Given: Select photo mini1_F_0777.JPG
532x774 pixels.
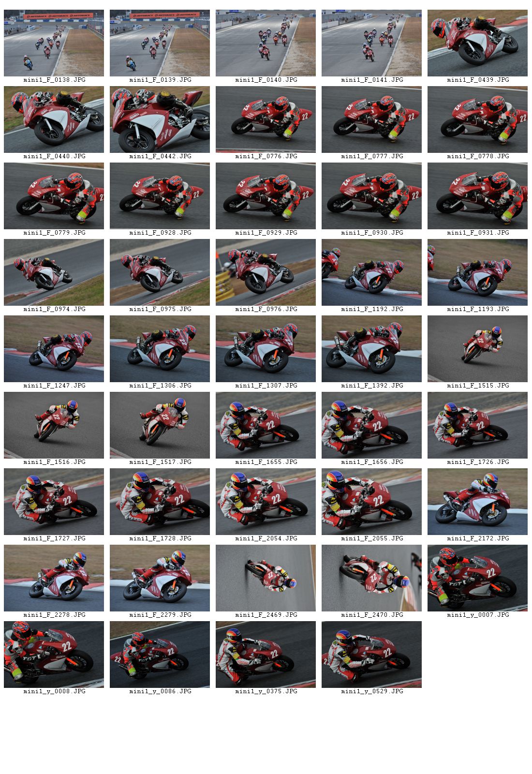Looking at the screenshot, I should pyautogui.click(x=371, y=119).
